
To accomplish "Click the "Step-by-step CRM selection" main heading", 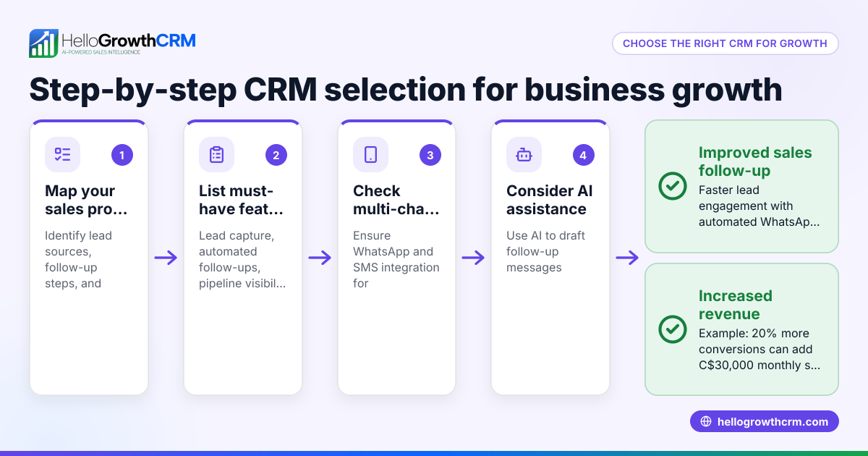I will [x=405, y=89].
